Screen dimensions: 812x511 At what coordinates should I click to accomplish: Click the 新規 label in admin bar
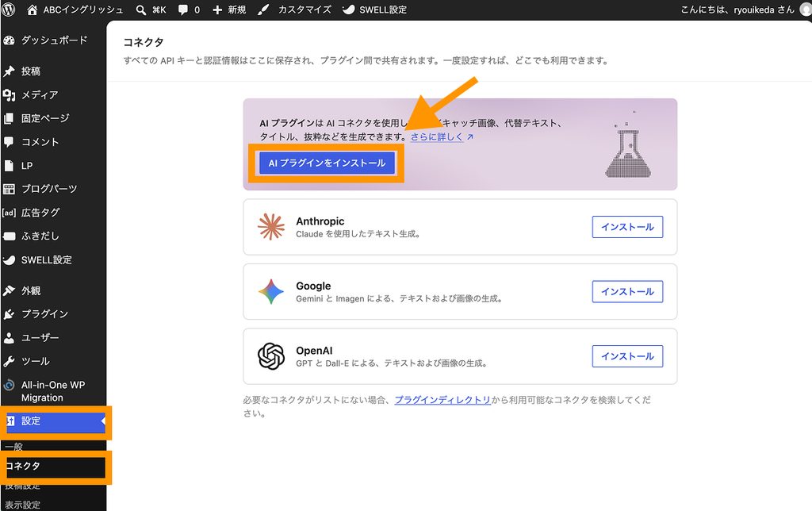(237, 10)
